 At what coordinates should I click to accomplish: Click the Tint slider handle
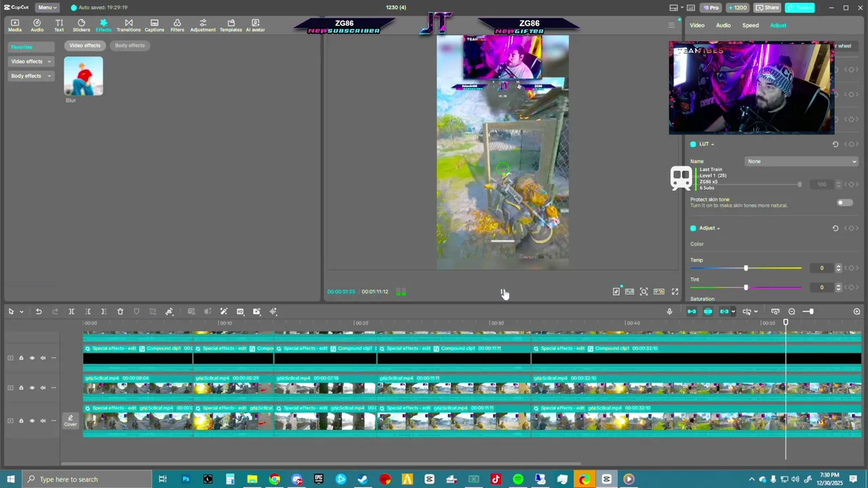746,287
